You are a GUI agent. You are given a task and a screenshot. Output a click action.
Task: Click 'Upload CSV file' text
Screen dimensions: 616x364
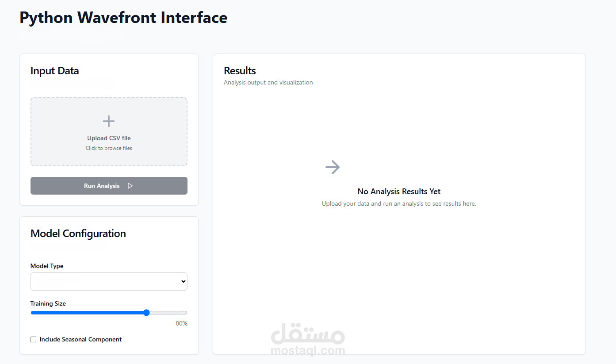[109, 138]
